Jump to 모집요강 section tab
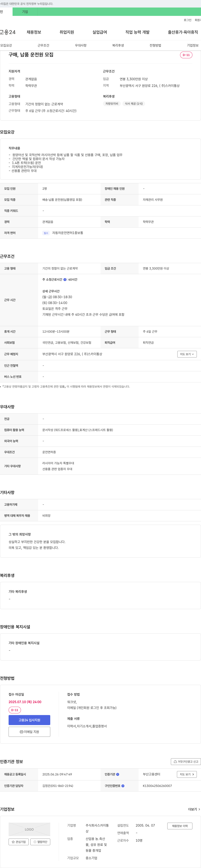The height and width of the screenshot is (868, 201). [6, 46]
